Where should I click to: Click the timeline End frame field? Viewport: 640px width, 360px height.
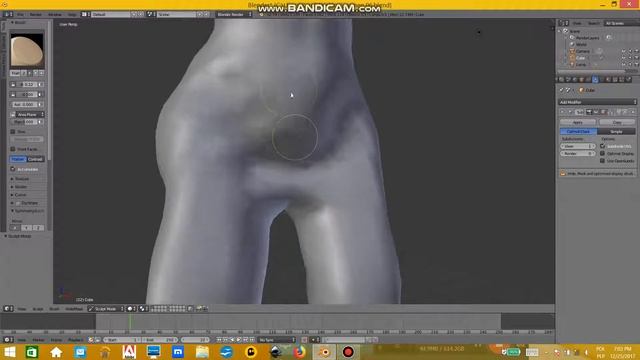coord(160,340)
